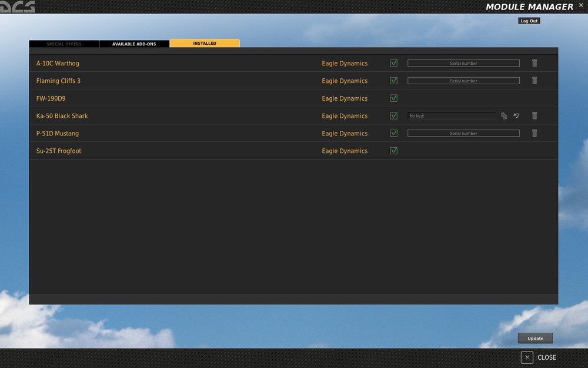Select the Flaming Cliffs 3 entry
Image resolution: width=588 pixels, height=368 pixels.
point(58,81)
